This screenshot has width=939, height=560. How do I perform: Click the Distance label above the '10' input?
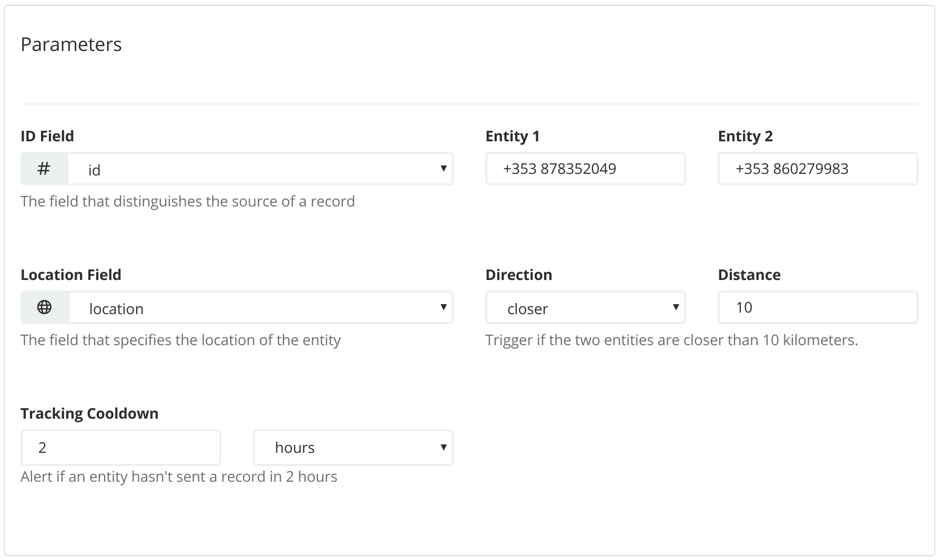coord(749,274)
